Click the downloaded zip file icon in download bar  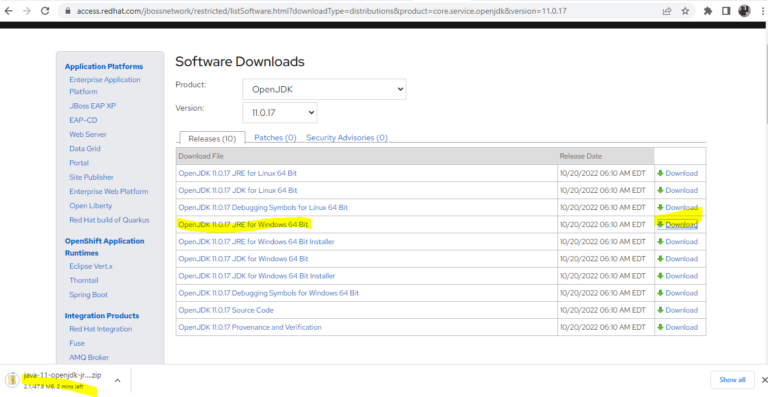(x=12, y=380)
